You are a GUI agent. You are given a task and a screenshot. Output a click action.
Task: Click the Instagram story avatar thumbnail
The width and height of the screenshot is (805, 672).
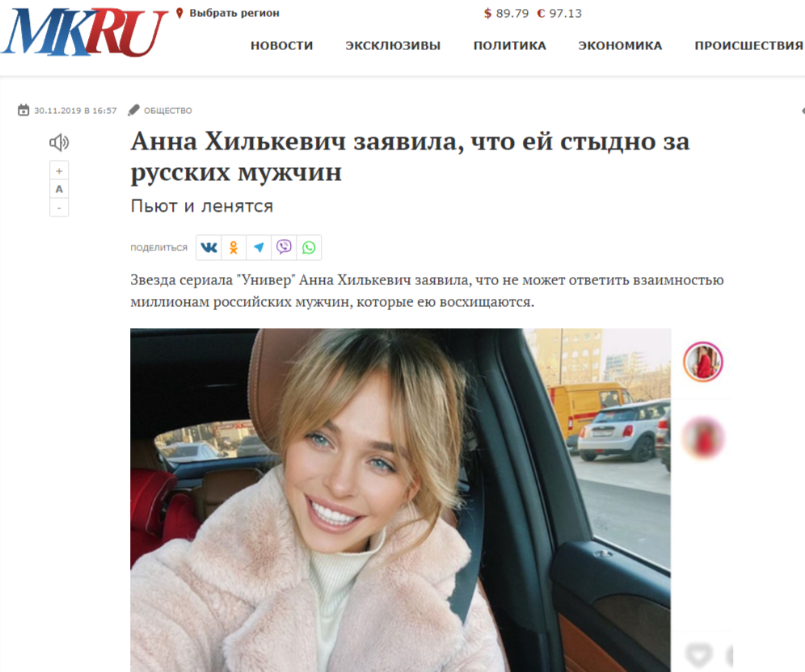pos(703,362)
